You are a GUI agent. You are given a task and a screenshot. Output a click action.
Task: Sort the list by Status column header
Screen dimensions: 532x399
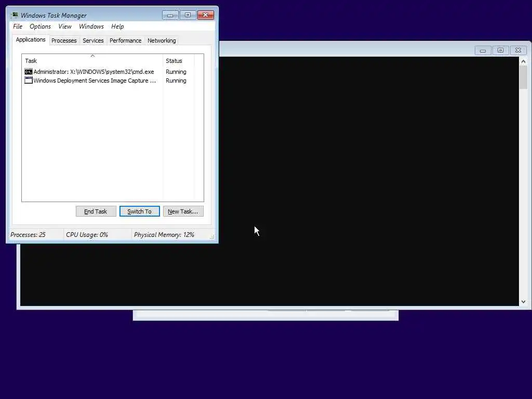pos(179,61)
